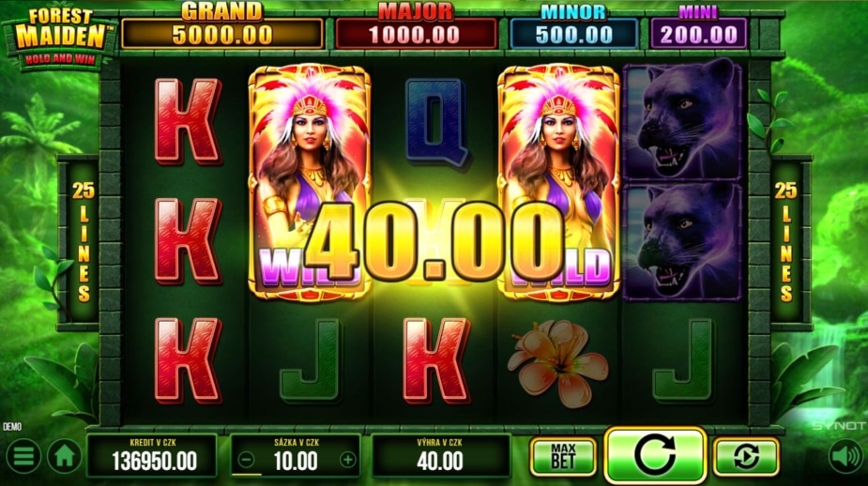Click the Kredit v CZK balance field
This screenshot has width=868, height=486.
pyautogui.click(x=152, y=456)
